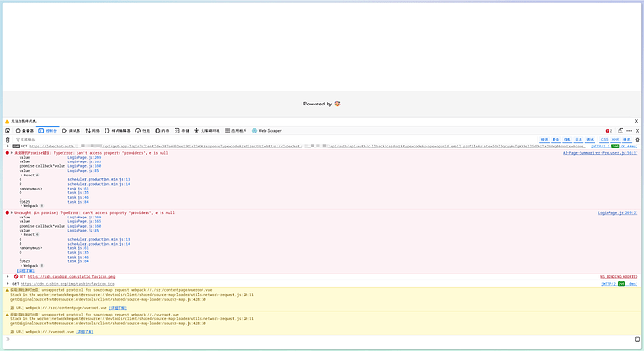Toggle the CSS filter button

(x=604, y=140)
